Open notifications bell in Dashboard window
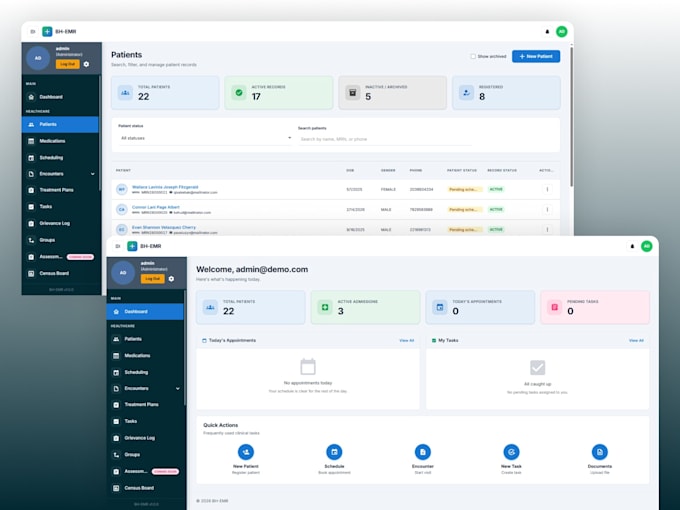 tap(632, 246)
